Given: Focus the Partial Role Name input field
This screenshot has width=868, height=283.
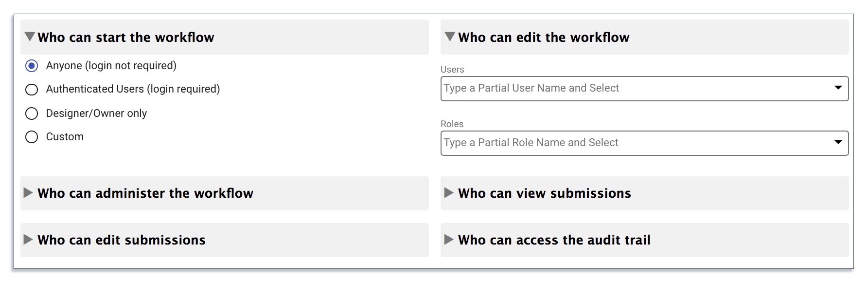Looking at the screenshot, I should click(644, 143).
